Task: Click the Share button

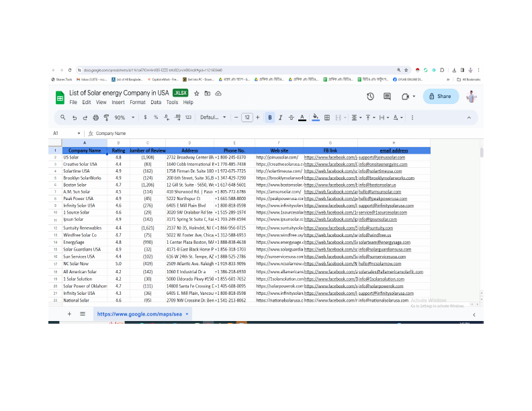Action: pyautogui.click(x=441, y=96)
